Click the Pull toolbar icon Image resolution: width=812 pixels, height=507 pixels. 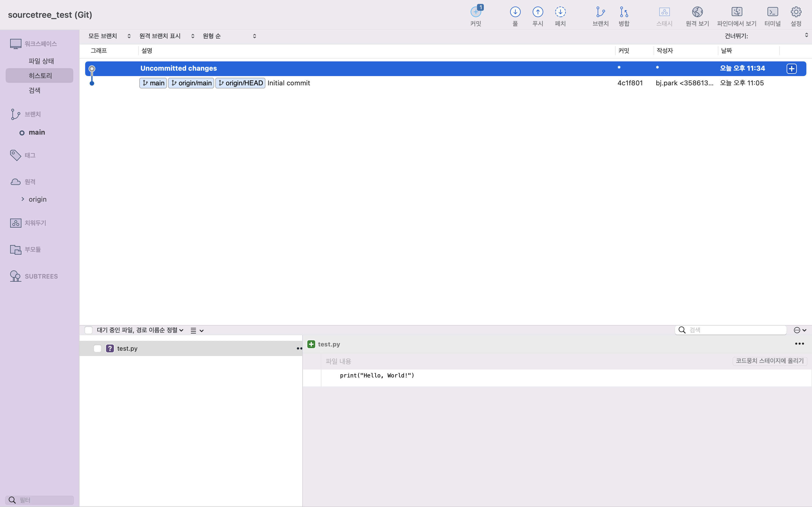515,12
